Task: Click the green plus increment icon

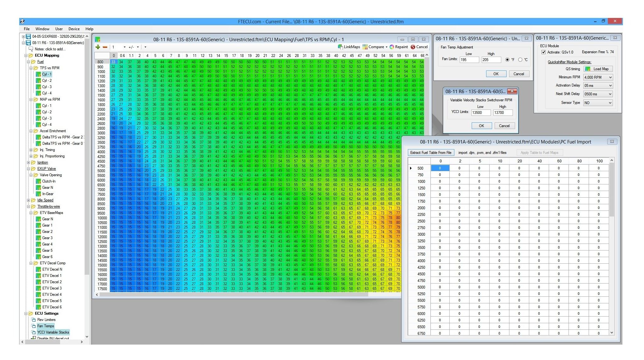Action: point(98,47)
